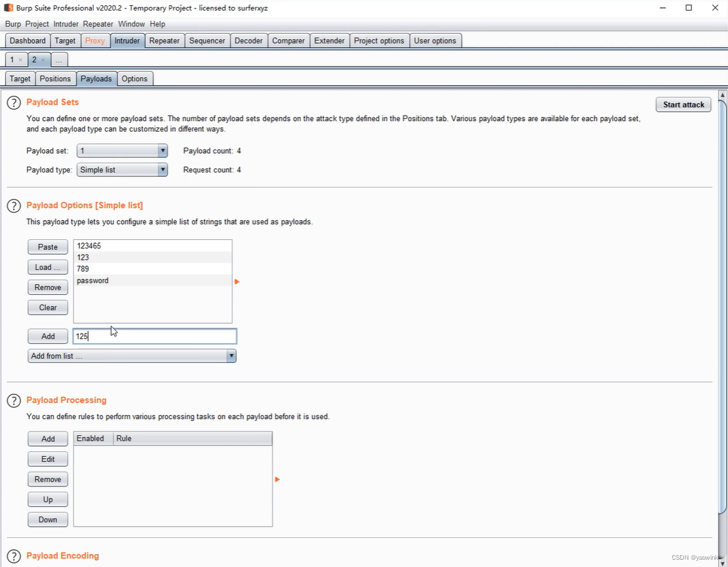Switch to the Sequencer tab
The height and width of the screenshot is (567, 728).
(207, 41)
